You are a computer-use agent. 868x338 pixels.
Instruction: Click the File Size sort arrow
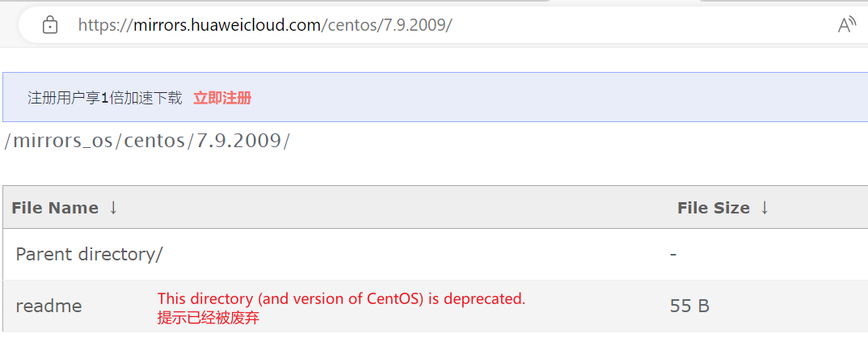tap(765, 208)
